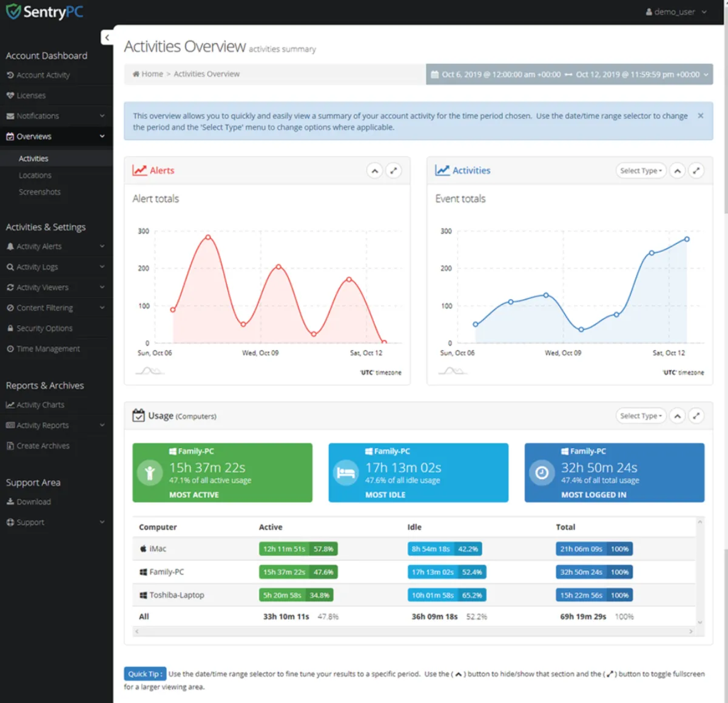
Task: Hide the Activities section with caret button
Action: tap(678, 171)
